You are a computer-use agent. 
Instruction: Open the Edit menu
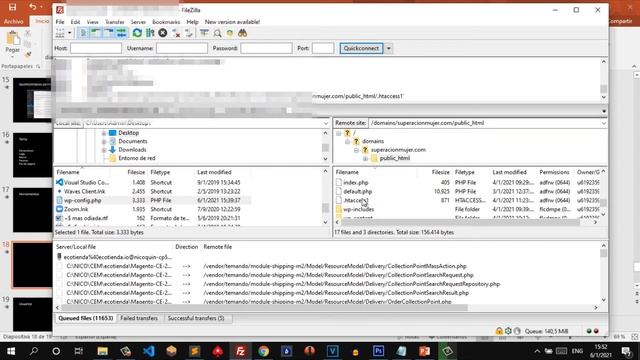(x=76, y=22)
